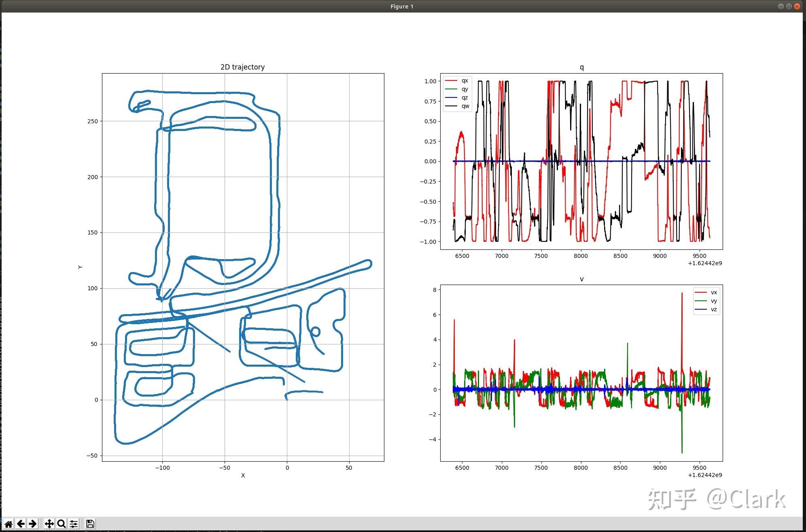The image size is (806, 532).
Task: Maximize the Figure 1 window
Action: coord(789,6)
